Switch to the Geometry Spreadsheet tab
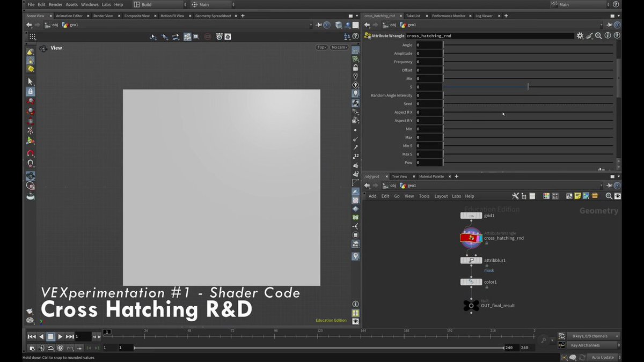This screenshot has height=362, width=644. (x=213, y=16)
